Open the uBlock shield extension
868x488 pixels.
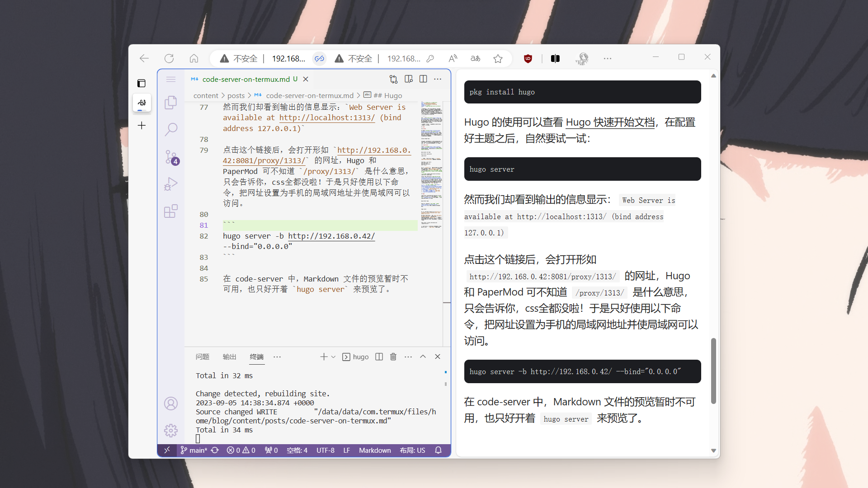pos(528,58)
